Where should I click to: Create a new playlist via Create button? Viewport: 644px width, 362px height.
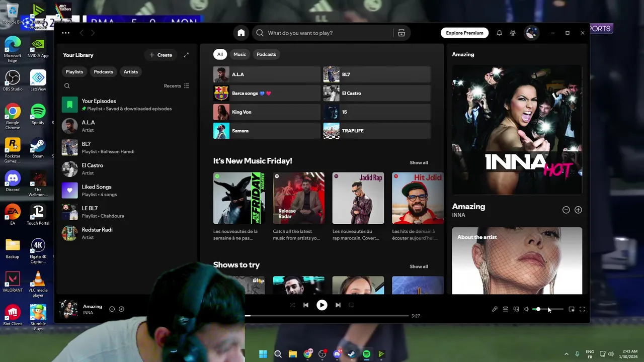pos(161,55)
